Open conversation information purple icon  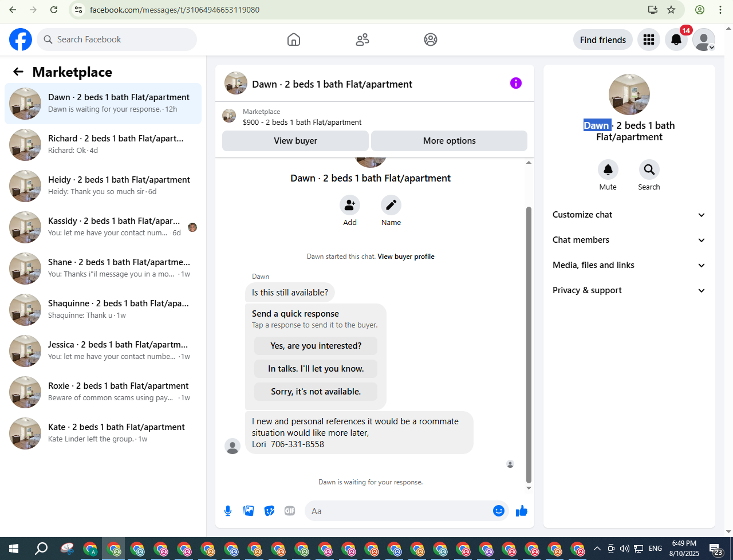click(x=516, y=83)
